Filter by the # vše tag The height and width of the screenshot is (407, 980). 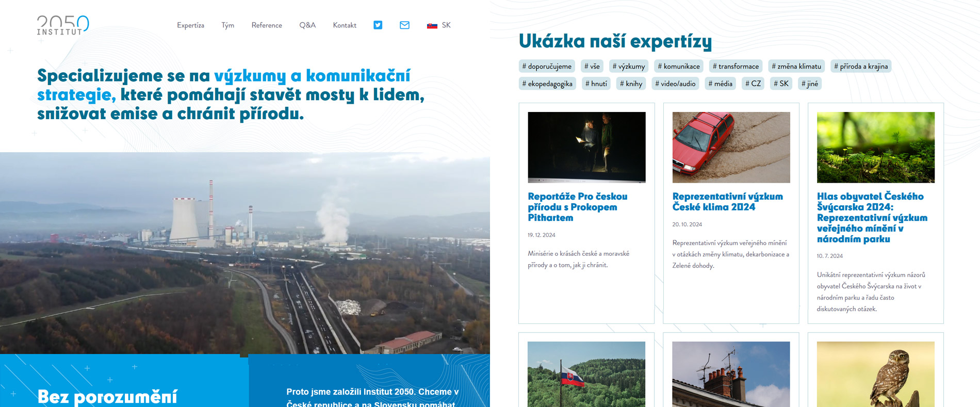592,66
